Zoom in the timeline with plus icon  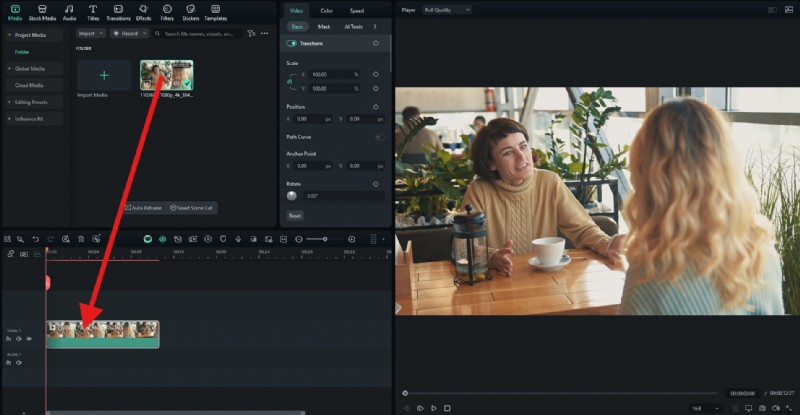tap(352, 239)
